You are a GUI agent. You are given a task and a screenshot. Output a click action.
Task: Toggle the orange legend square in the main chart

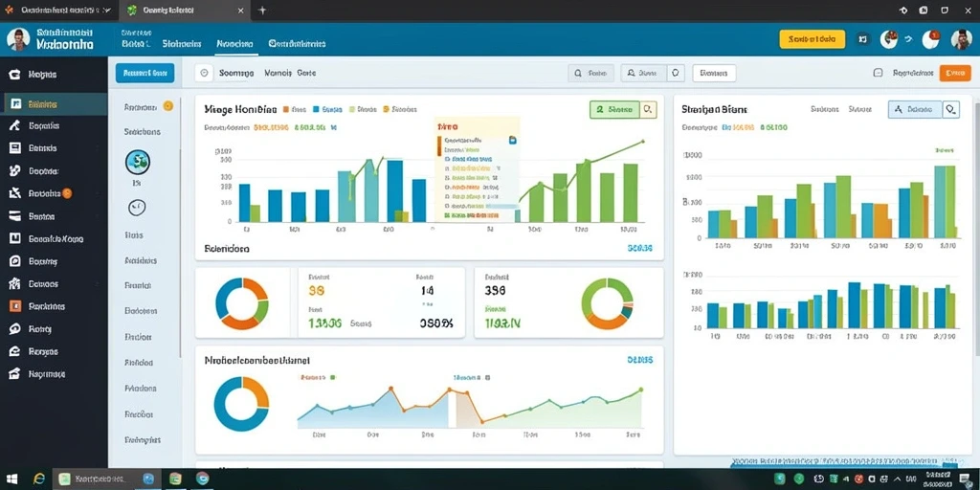285,109
